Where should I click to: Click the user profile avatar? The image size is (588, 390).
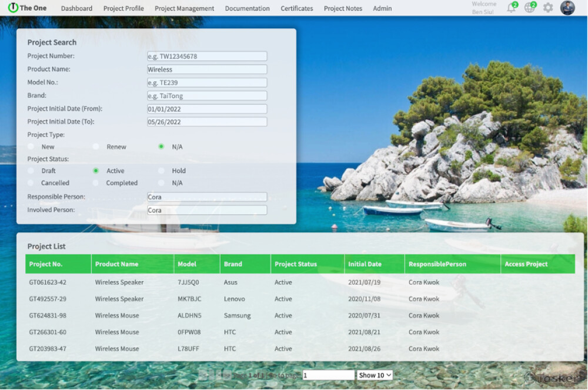tap(567, 8)
